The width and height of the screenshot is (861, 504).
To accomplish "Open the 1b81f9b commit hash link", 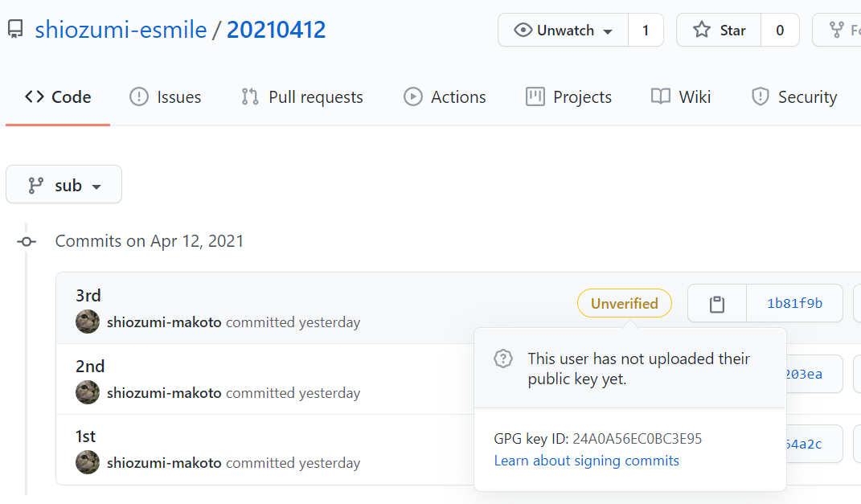I will point(794,304).
